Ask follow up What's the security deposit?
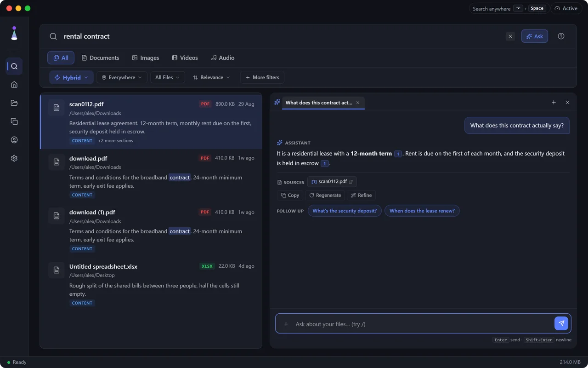The width and height of the screenshot is (588, 368). pos(345,211)
